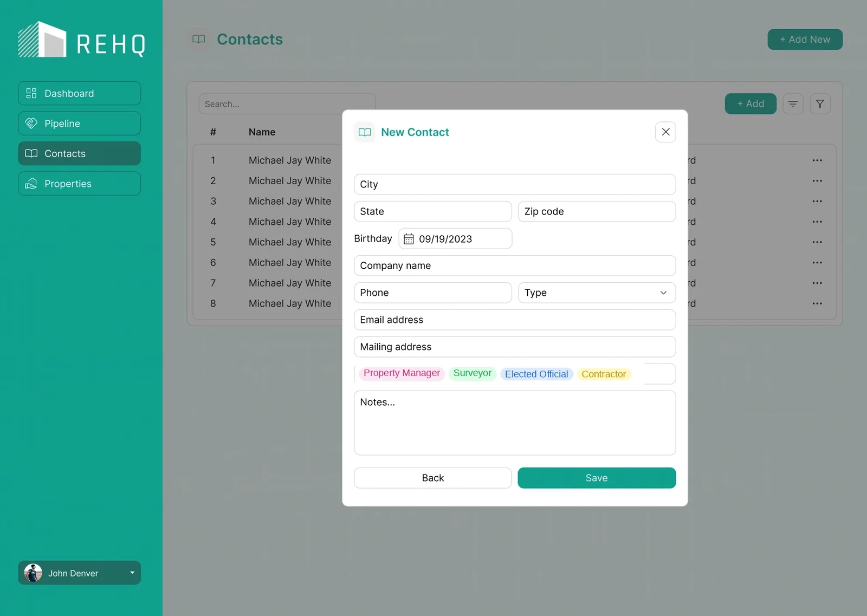This screenshot has height=616, width=867.
Task: Select Michael Jay White in row 1
Action: point(290,160)
